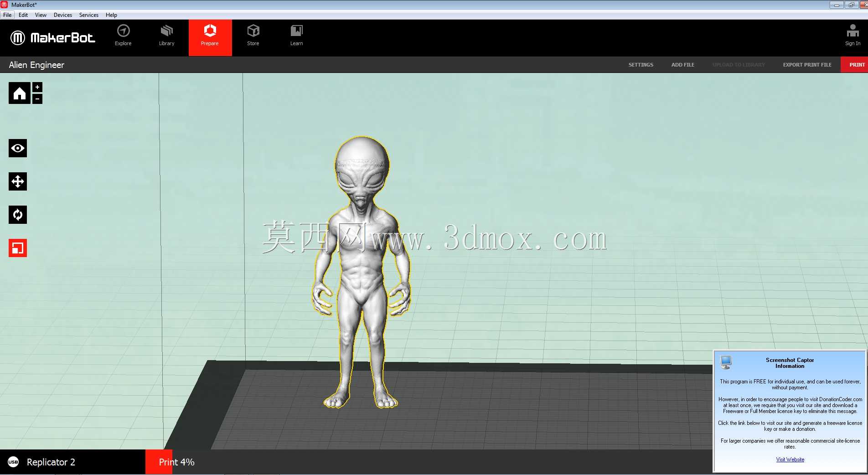This screenshot has height=475, width=868.
Task: Open the File menu
Action: pos(7,15)
